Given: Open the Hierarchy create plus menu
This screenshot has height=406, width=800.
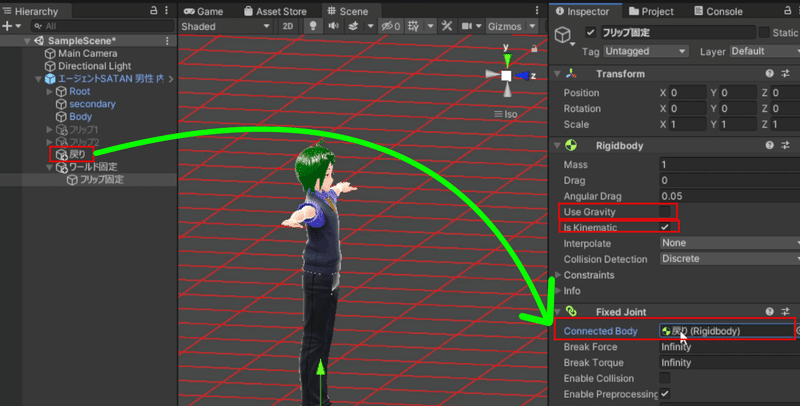Looking at the screenshot, I should pos(11,26).
